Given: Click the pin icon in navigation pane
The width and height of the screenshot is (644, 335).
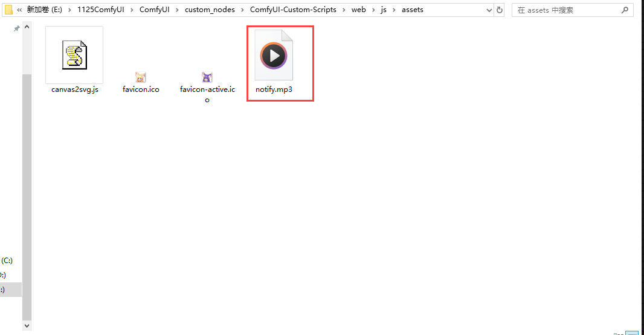Looking at the screenshot, I should coord(17,29).
